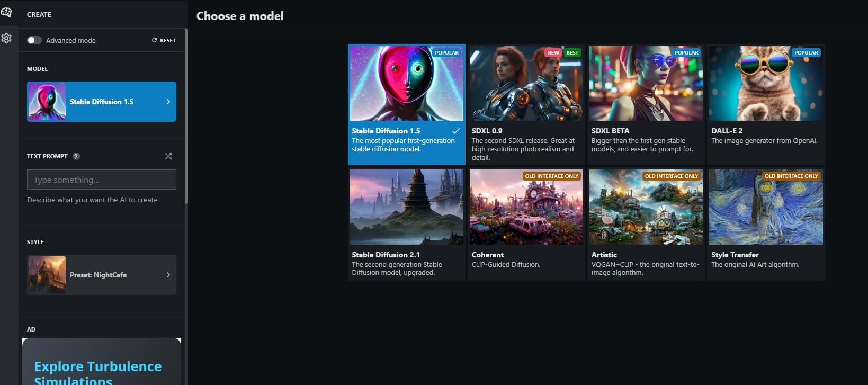This screenshot has height=385, width=868.
Task: Choose the SDXL BETA model
Action: tap(646, 104)
